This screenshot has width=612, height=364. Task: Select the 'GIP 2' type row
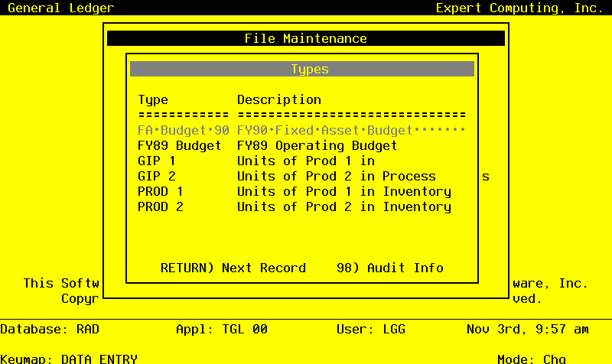pyautogui.click(x=157, y=177)
